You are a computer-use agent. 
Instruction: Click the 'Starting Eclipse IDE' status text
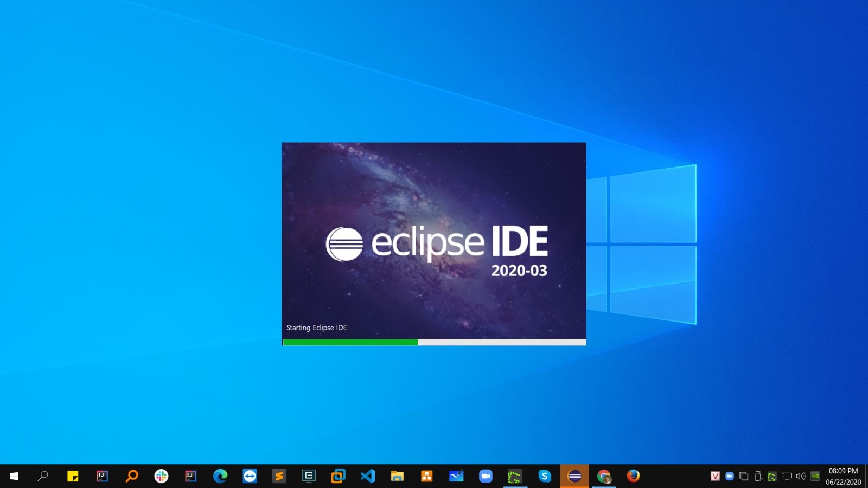(x=316, y=328)
